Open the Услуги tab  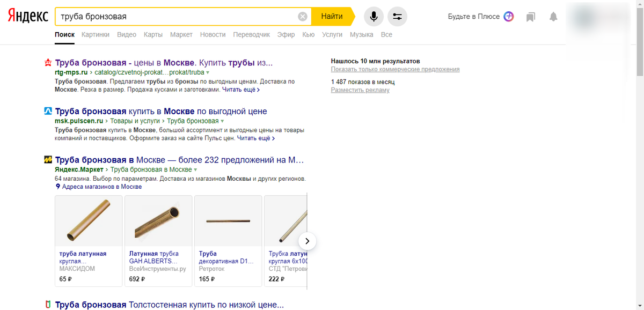(332, 34)
